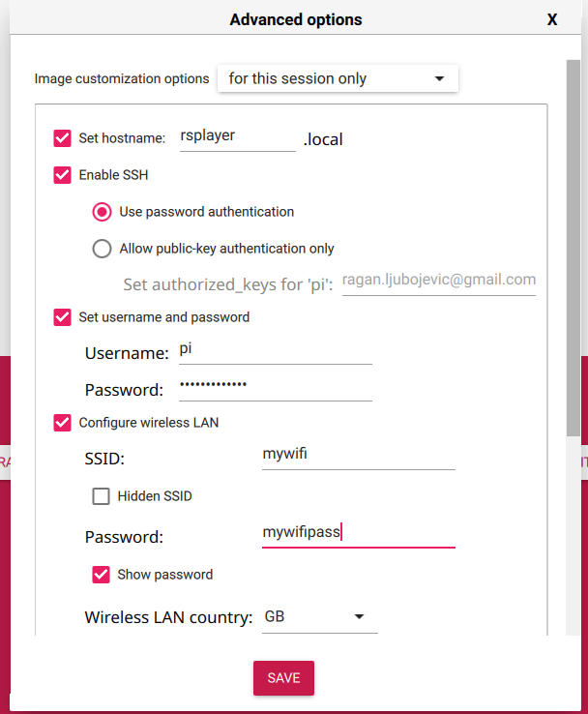
Task: Click the Username input field
Action: click(276, 351)
